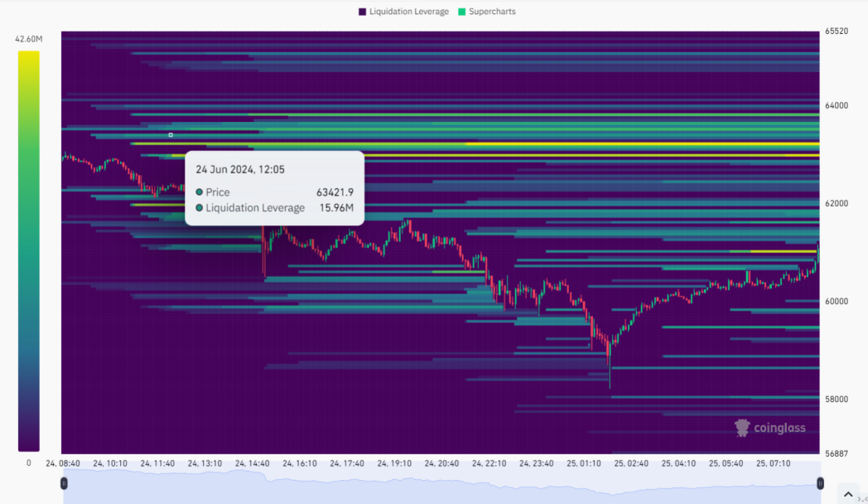
Task: Click the 25, 05:40 time axis label
Action: tap(726, 463)
